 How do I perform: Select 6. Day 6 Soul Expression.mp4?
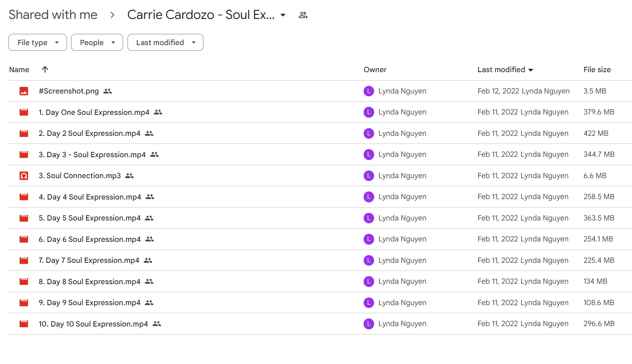(x=90, y=239)
